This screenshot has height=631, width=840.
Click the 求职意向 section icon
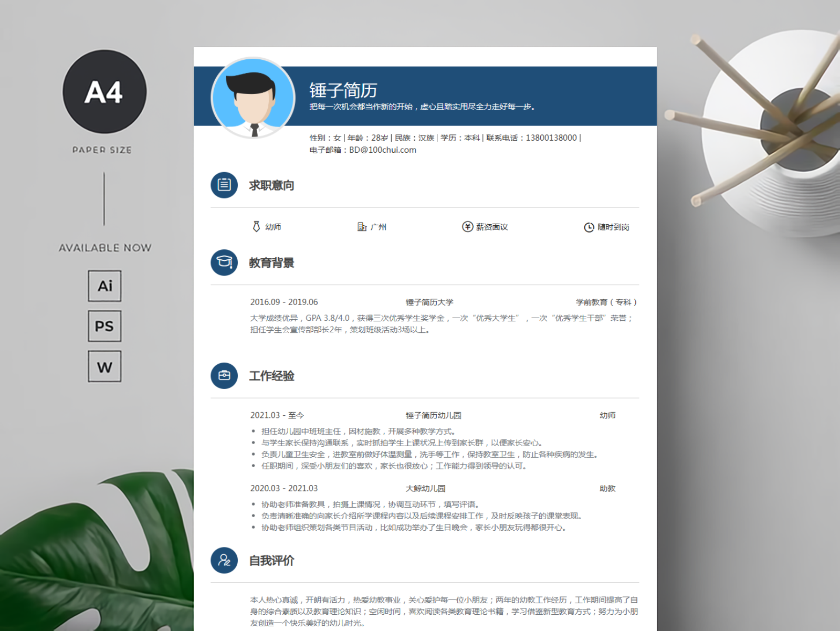coord(224,185)
